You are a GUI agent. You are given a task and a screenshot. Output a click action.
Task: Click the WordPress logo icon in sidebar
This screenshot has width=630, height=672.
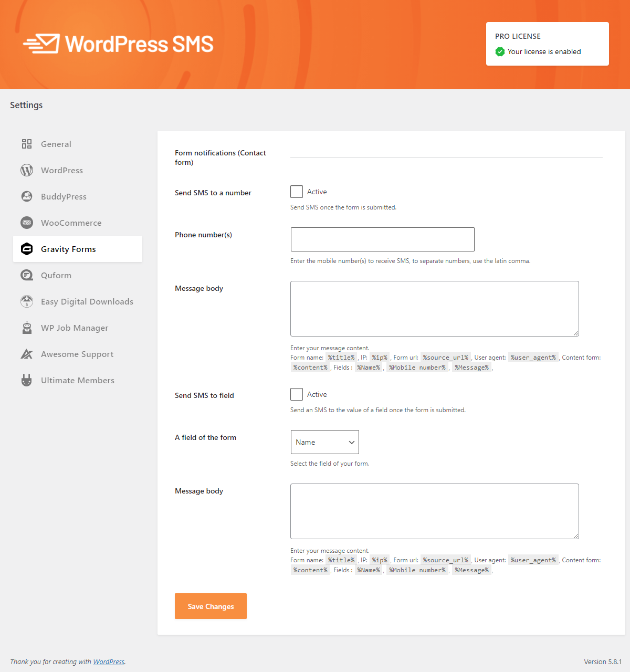click(27, 170)
